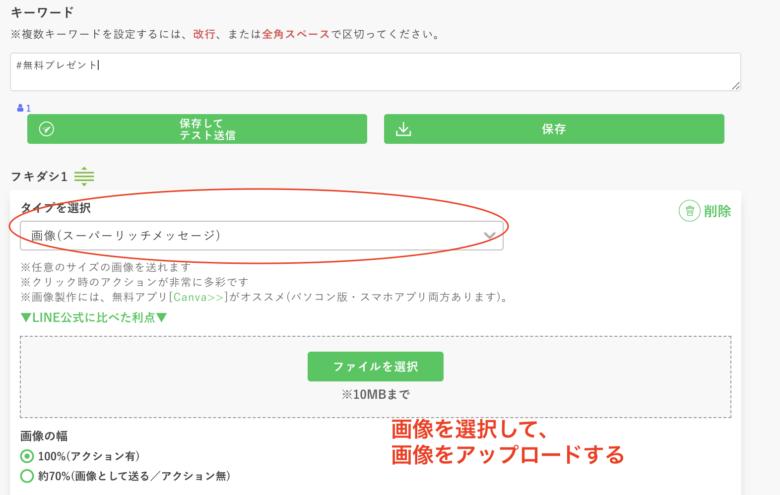Click the フキダシ1 heading text

click(x=39, y=177)
